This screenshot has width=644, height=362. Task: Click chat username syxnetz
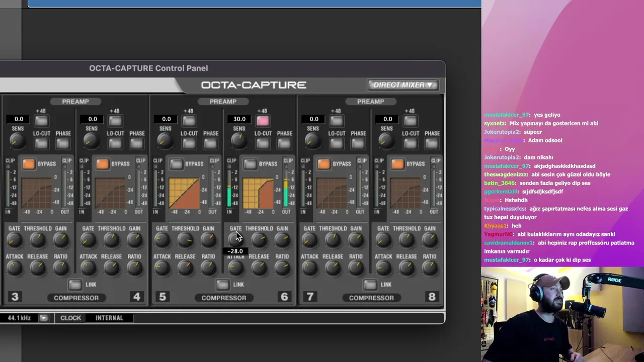[495, 123]
